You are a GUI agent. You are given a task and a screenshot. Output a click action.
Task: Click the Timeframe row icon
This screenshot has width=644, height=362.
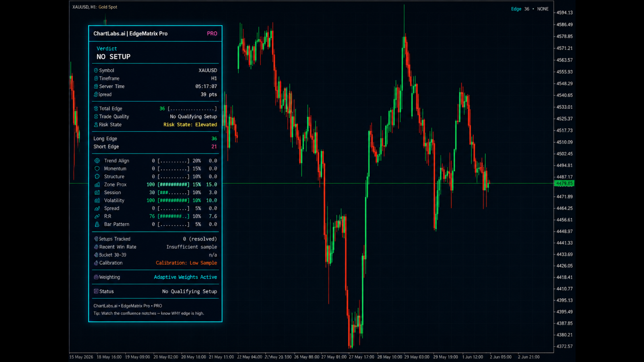(x=96, y=78)
